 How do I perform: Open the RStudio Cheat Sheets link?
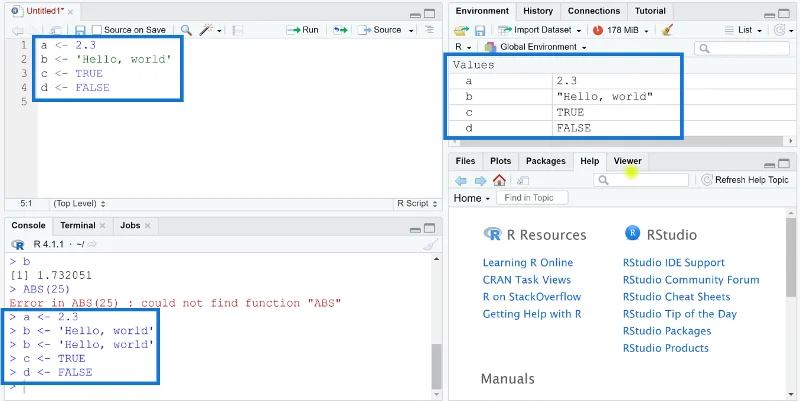[x=676, y=297]
